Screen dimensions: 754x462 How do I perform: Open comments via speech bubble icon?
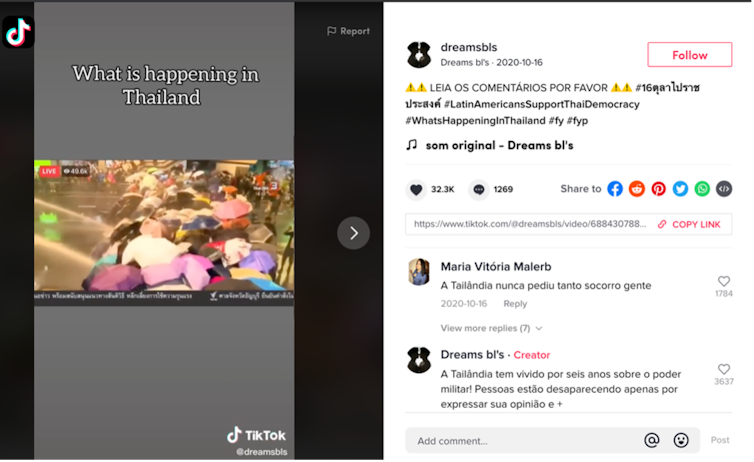(x=479, y=189)
